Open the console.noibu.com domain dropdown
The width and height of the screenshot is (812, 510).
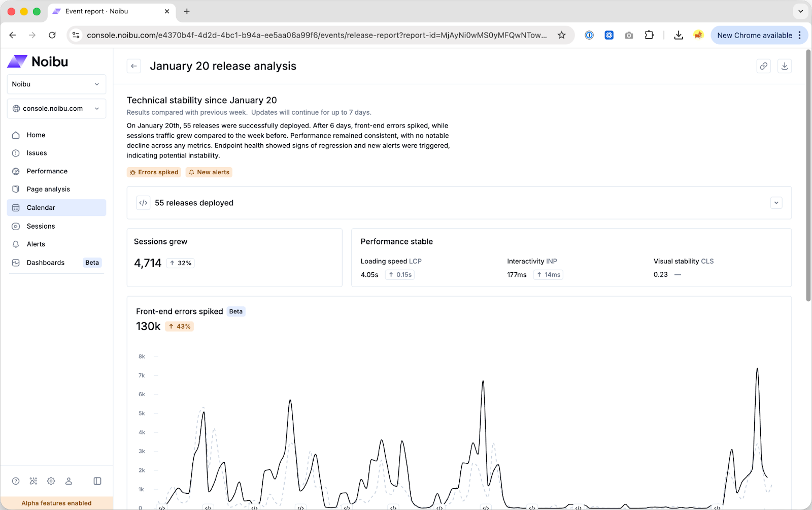56,109
